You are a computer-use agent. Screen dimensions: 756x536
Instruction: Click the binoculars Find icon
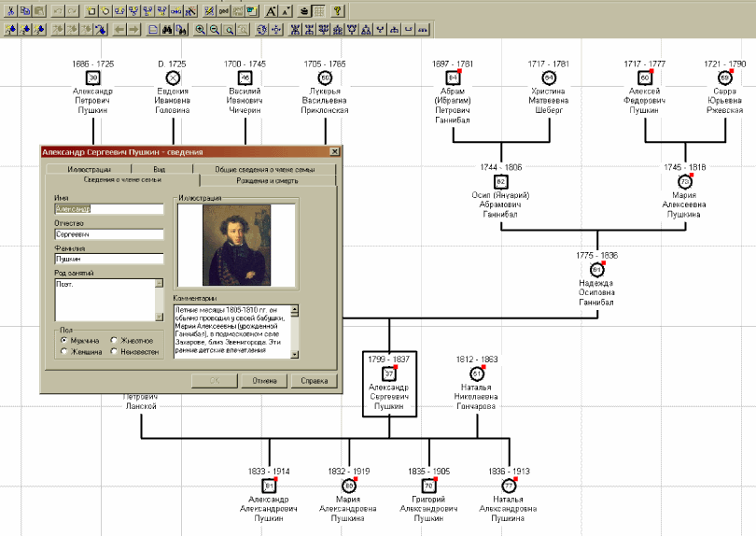coord(168,30)
